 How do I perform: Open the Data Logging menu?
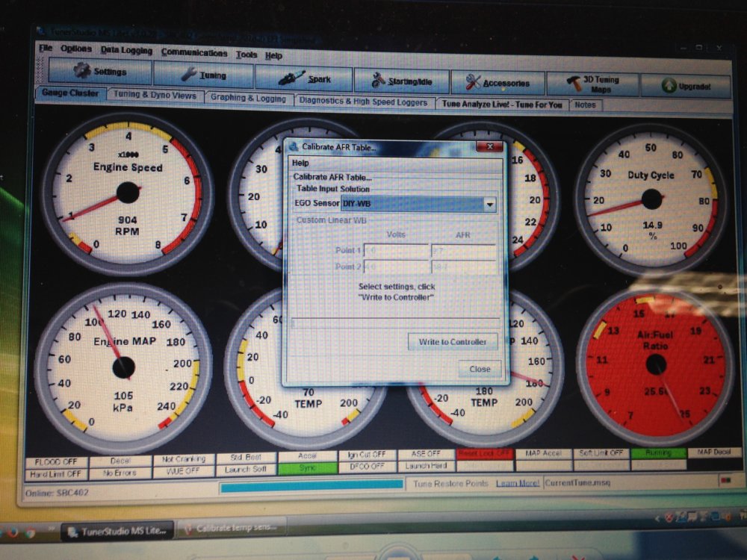(x=126, y=50)
